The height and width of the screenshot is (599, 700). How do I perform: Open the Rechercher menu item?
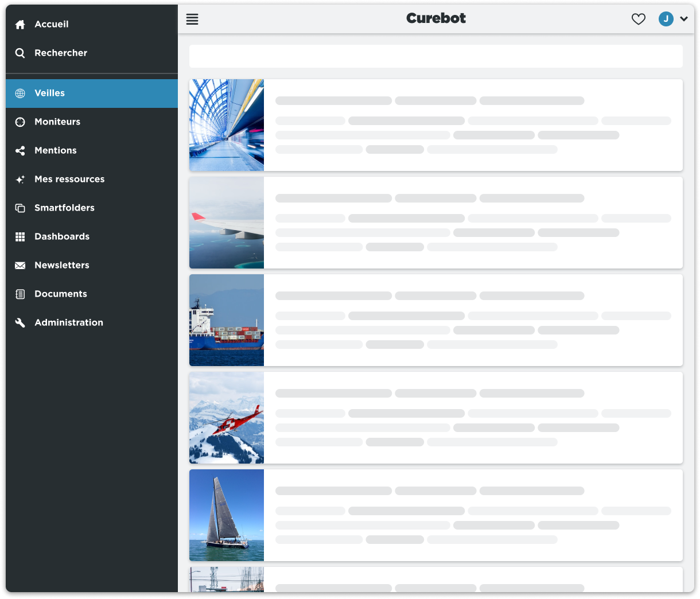coord(92,53)
